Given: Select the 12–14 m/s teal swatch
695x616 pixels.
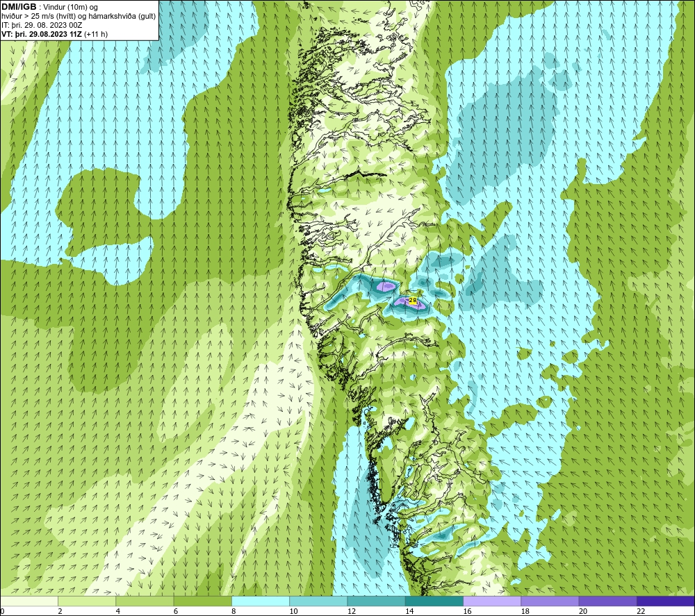Looking at the screenshot, I should 376,601.
